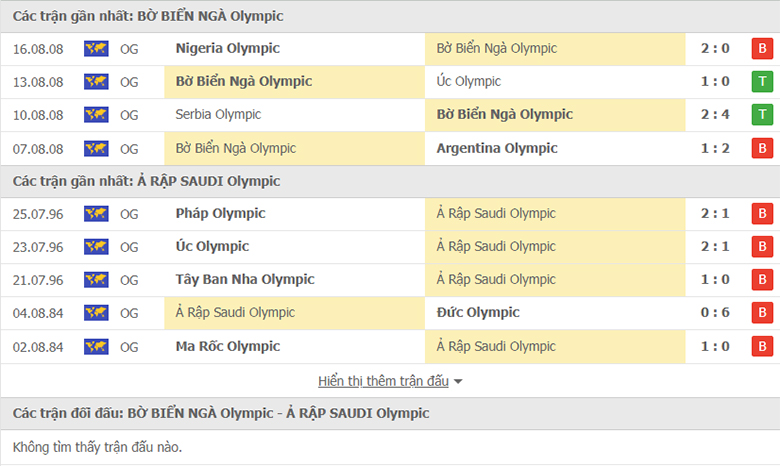
Task: Click score 2 : 1 on the 23.07.96 row
Action: point(715,246)
